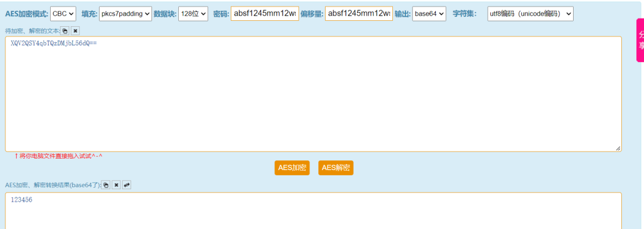
Task: Open the pink 分享 side tab
Action: (x=640, y=40)
